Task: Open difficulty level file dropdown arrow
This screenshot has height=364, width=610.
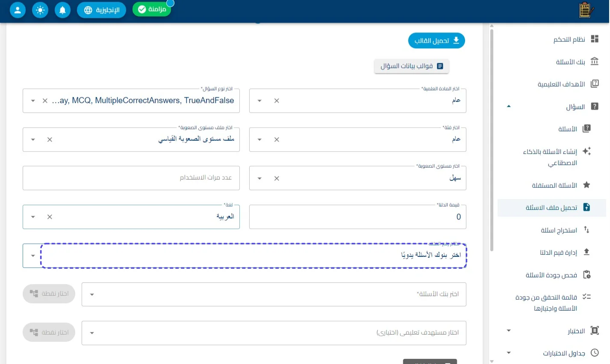Action: pos(33,140)
